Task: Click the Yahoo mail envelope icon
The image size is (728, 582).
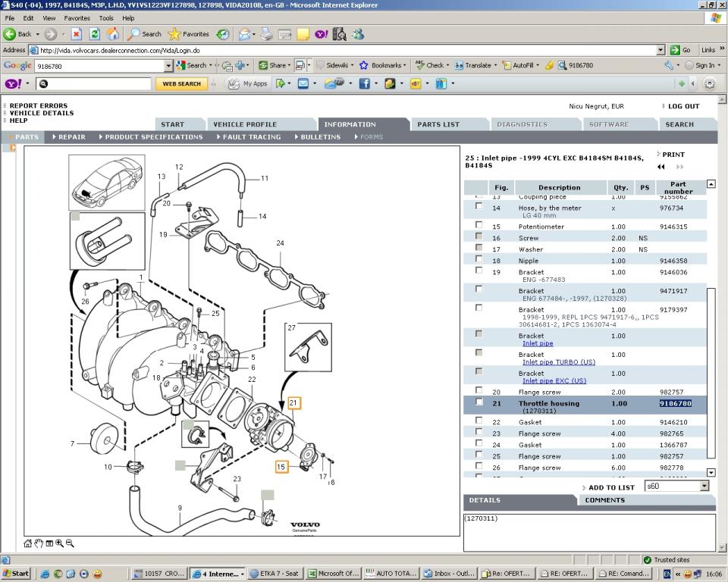Action: pyautogui.click(x=303, y=83)
